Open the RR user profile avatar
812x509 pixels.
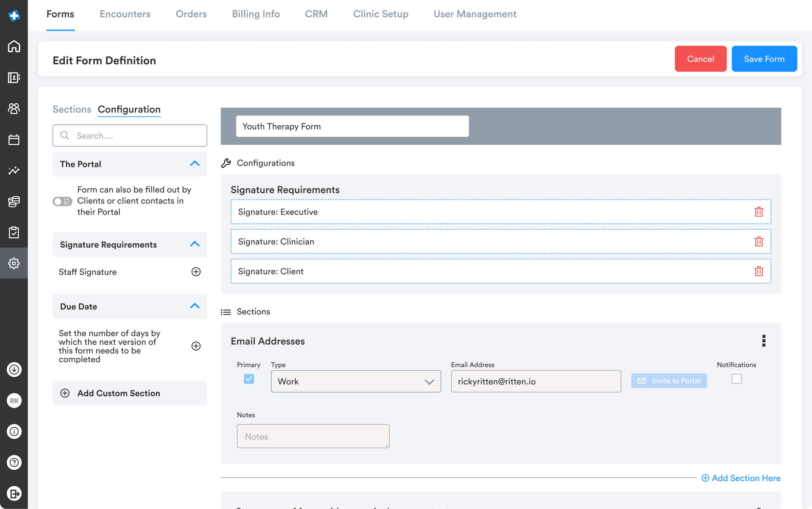[x=14, y=401]
